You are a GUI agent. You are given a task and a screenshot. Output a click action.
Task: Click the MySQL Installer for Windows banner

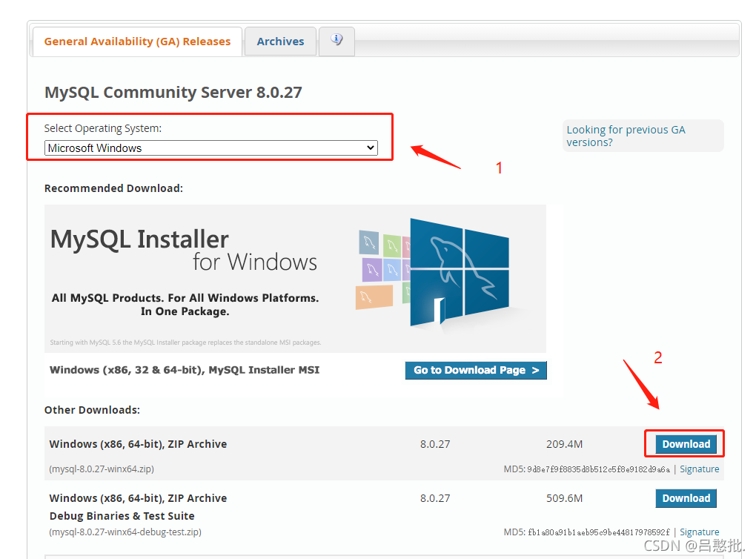[x=295, y=278]
